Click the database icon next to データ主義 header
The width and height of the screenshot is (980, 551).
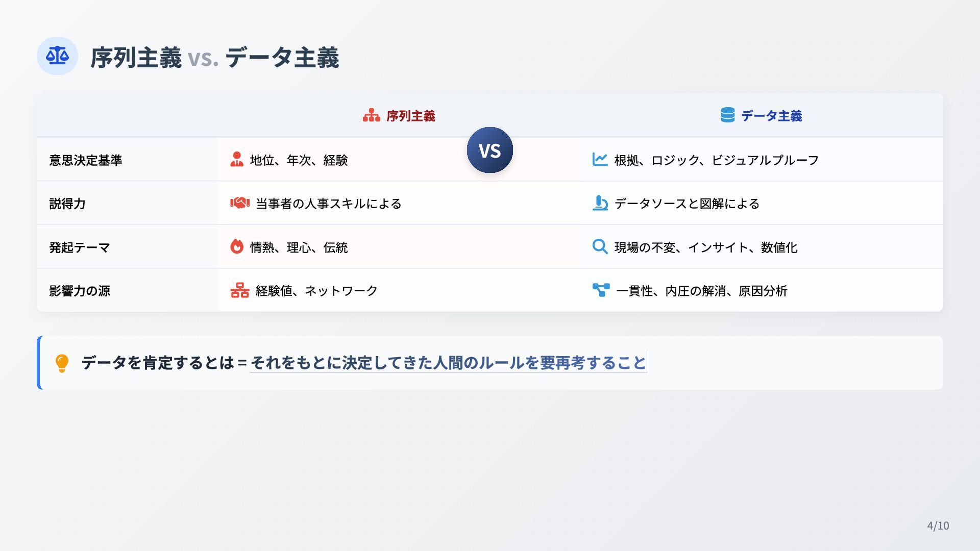[727, 115]
